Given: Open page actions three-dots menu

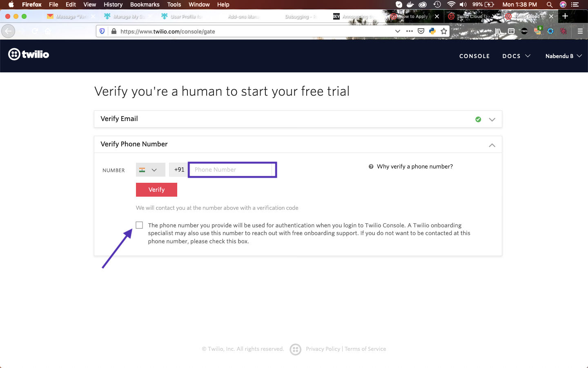Looking at the screenshot, I should [x=410, y=31].
